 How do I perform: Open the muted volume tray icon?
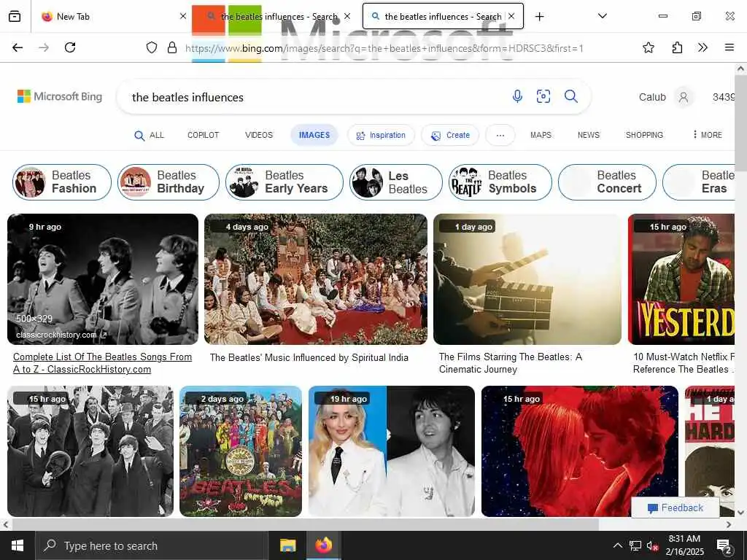653,545
